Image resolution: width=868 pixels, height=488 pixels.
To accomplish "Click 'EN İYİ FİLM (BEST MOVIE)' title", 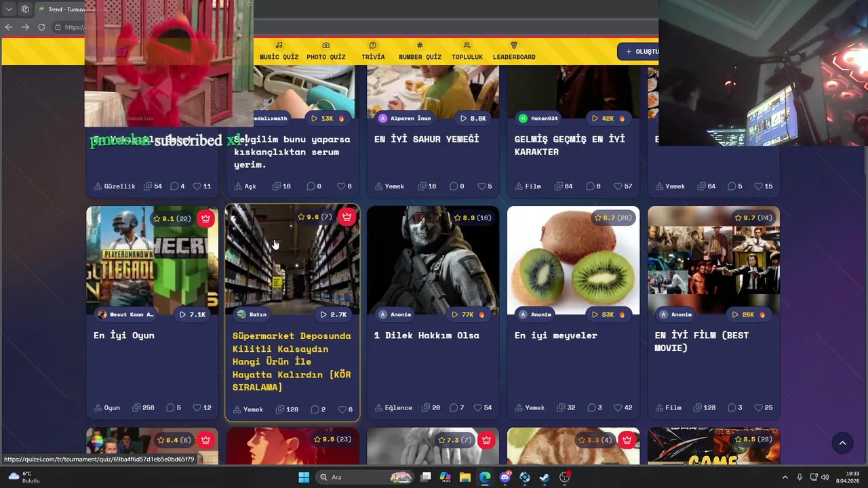I will tap(702, 342).
